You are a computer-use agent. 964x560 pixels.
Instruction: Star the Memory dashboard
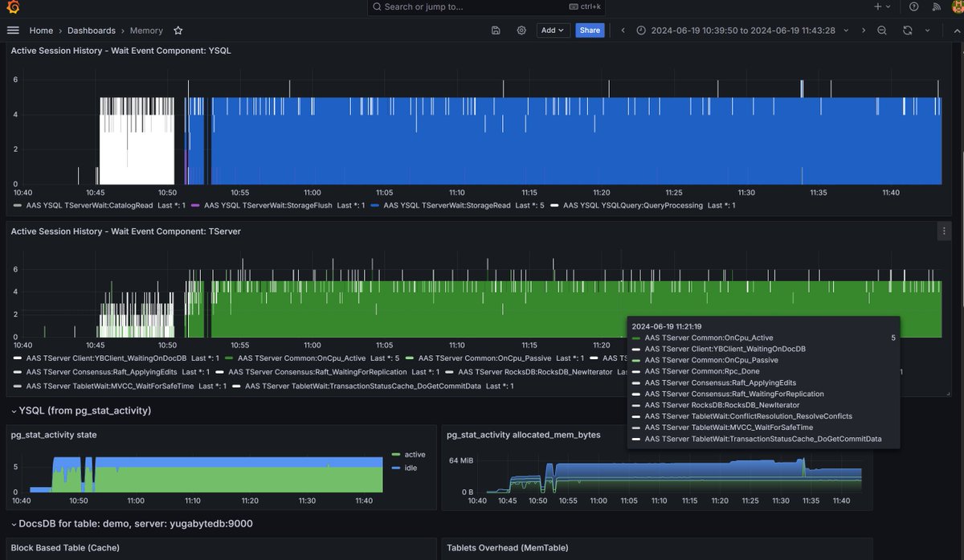[178, 31]
